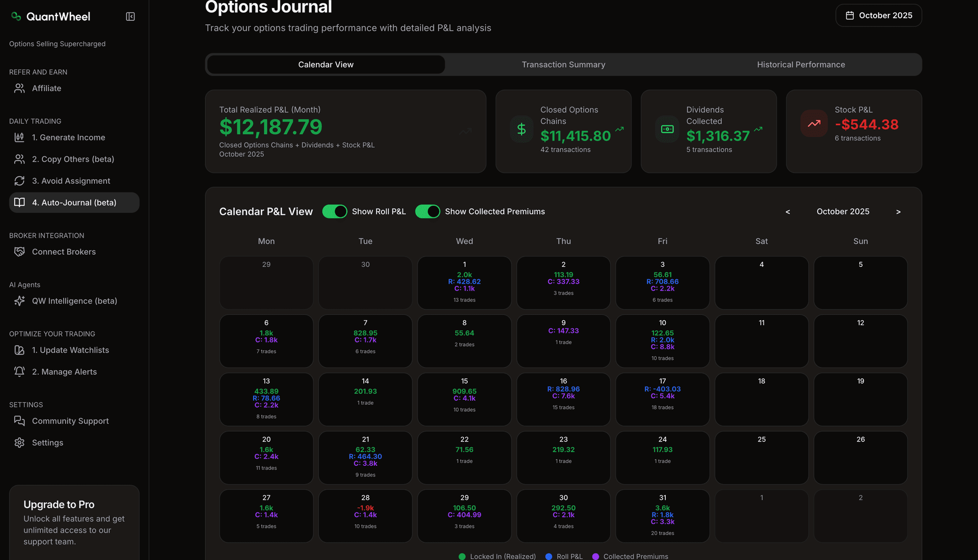Open the Historical Performance tab

tap(801, 65)
